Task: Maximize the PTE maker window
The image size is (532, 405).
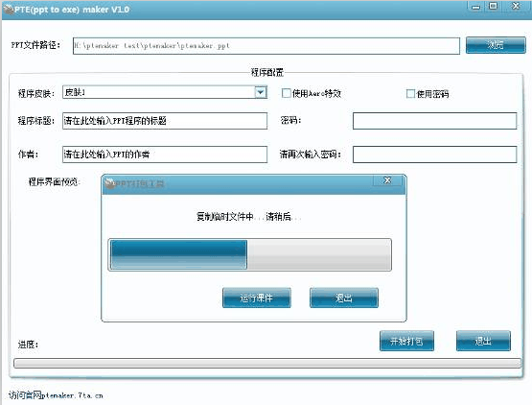Action: pyautogui.click(x=493, y=6)
